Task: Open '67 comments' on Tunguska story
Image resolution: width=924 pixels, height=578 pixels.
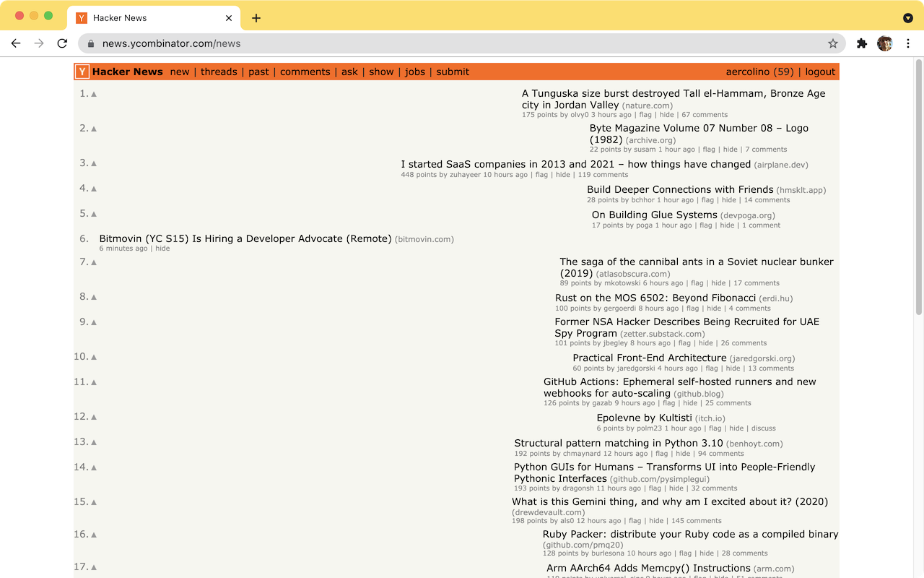Action: pos(705,115)
